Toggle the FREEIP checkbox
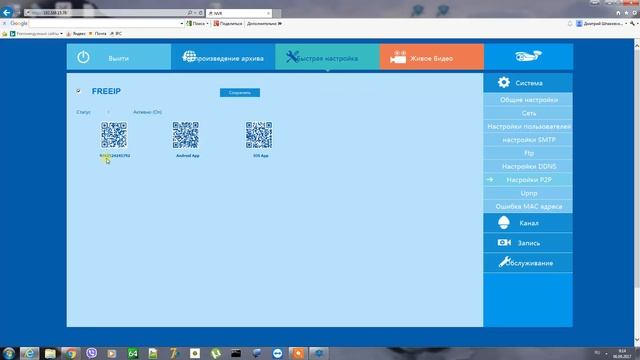The image size is (640, 360). [x=78, y=91]
